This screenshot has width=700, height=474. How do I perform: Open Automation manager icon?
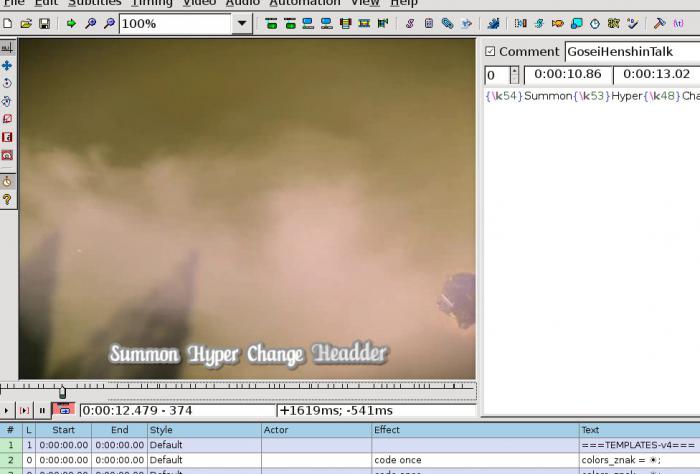click(x=493, y=23)
